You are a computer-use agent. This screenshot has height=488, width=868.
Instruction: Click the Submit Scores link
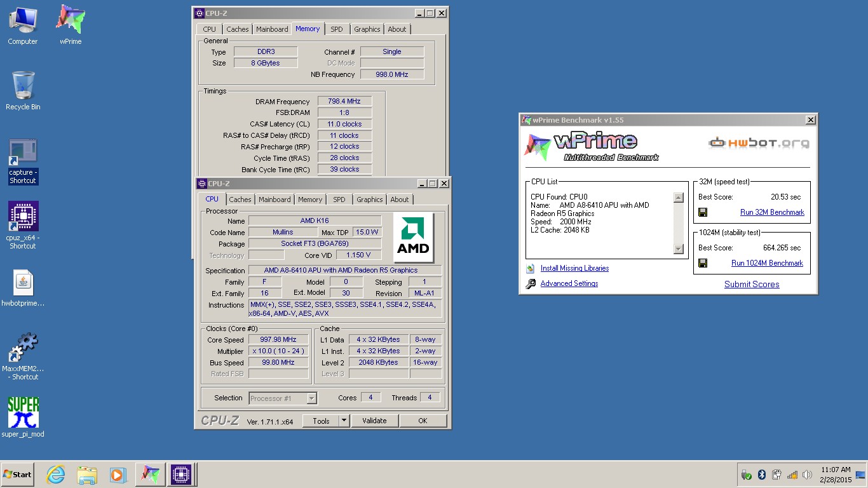(x=752, y=284)
